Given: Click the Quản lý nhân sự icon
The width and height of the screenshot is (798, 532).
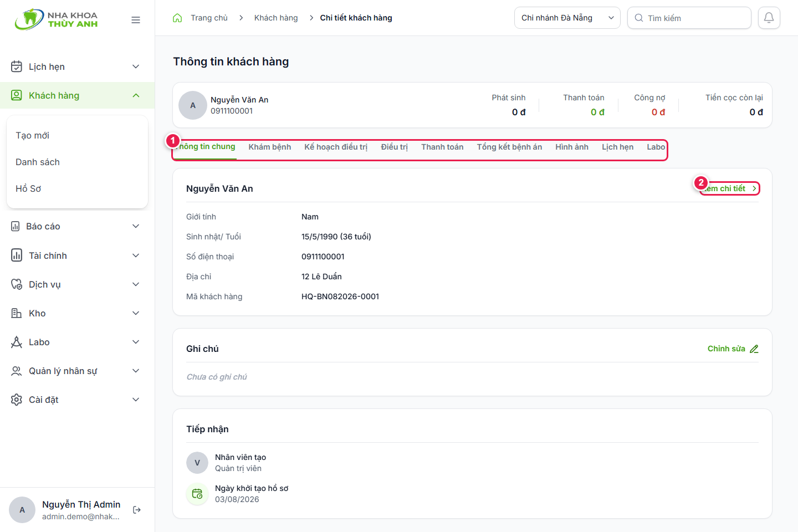Looking at the screenshot, I should point(17,371).
